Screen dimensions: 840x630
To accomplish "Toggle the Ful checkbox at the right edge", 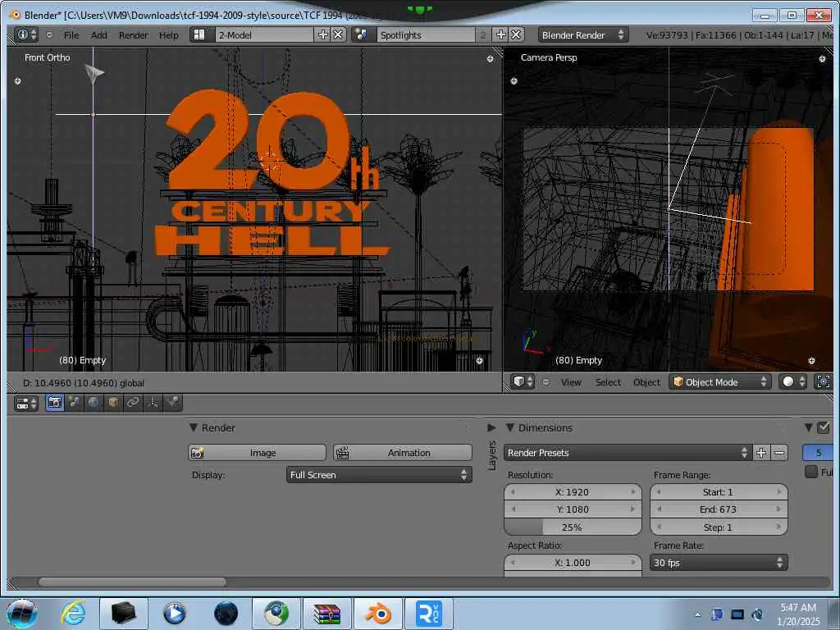I will pos(811,472).
